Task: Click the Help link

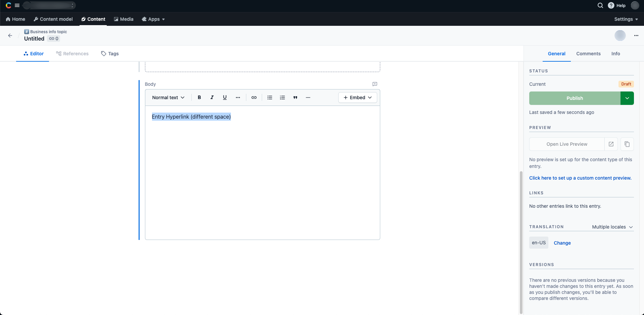Action: (621, 5)
